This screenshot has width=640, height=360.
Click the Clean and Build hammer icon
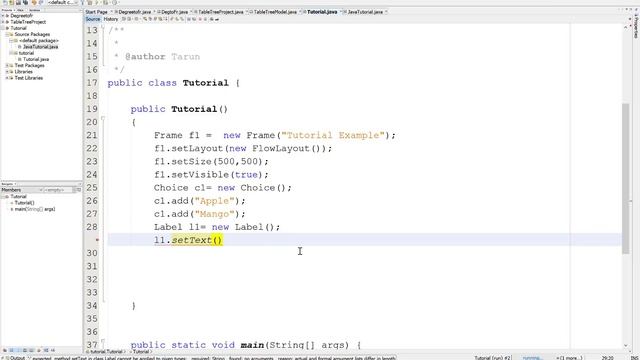pos(90,2)
